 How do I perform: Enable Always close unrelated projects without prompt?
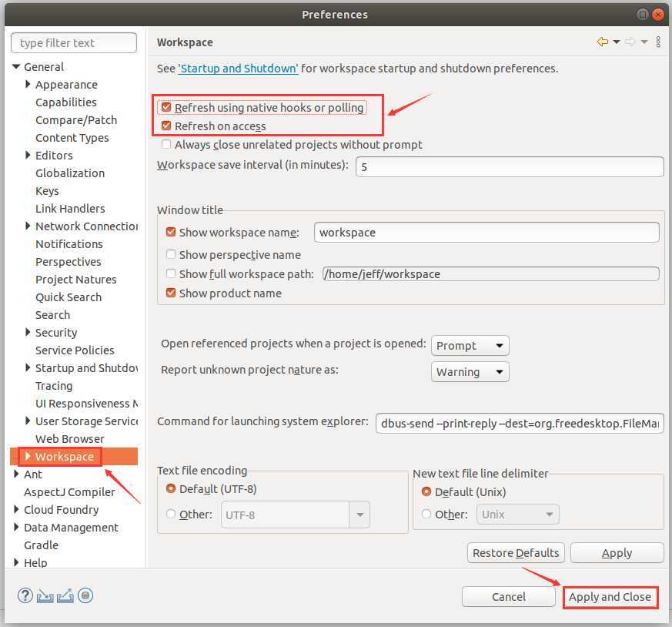click(166, 144)
